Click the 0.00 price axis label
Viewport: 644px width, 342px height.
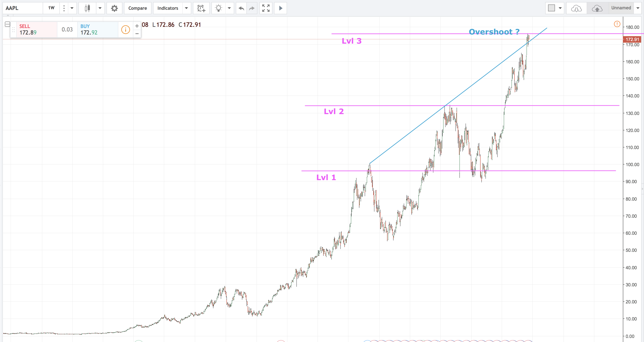(x=630, y=336)
